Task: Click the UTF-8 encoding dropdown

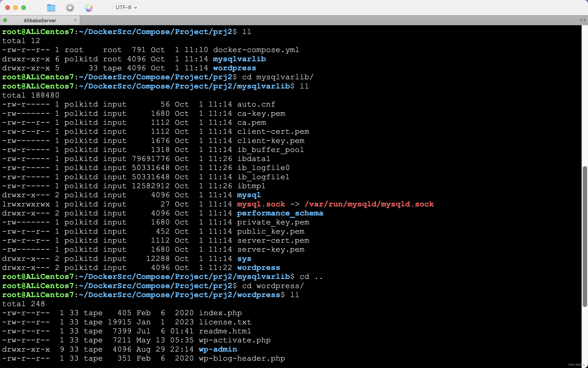Action: [x=127, y=7]
